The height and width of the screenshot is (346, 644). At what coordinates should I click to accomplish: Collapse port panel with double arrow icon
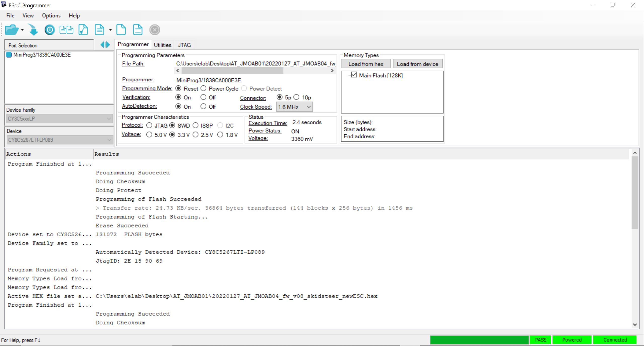105,45
